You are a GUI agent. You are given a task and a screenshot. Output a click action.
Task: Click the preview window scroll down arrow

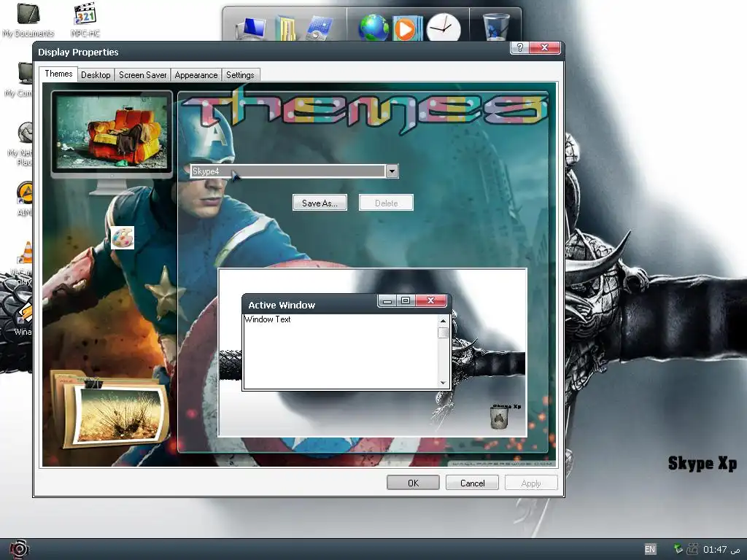(443, 382)
